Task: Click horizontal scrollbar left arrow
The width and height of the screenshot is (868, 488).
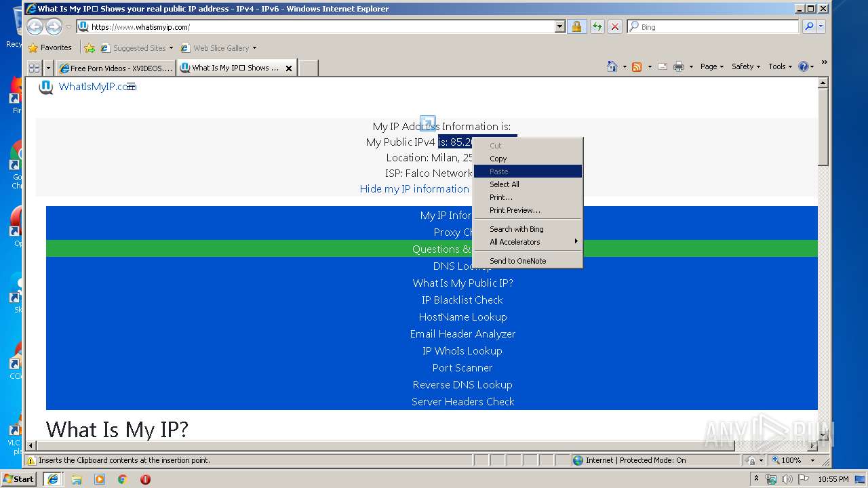Action: coord(31,445)
